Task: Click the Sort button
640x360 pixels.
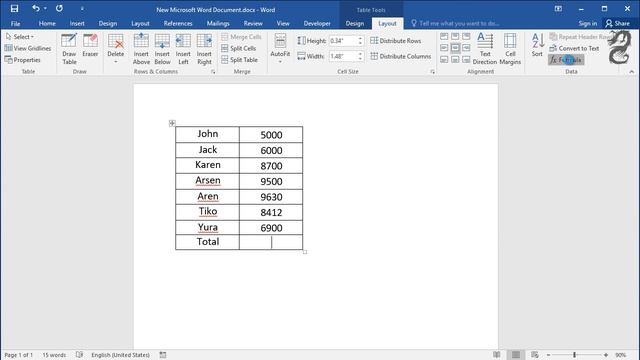Action: (537, 46)
